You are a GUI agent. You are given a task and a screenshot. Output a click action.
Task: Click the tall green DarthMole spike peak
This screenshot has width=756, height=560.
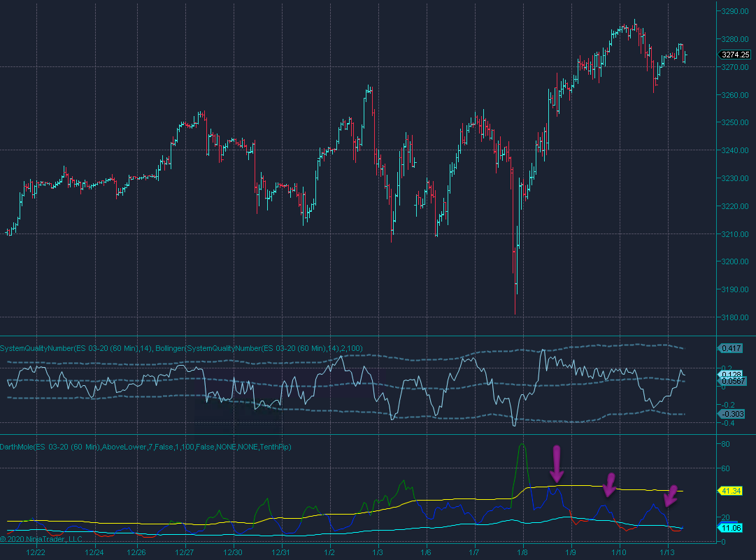[522, 445]
